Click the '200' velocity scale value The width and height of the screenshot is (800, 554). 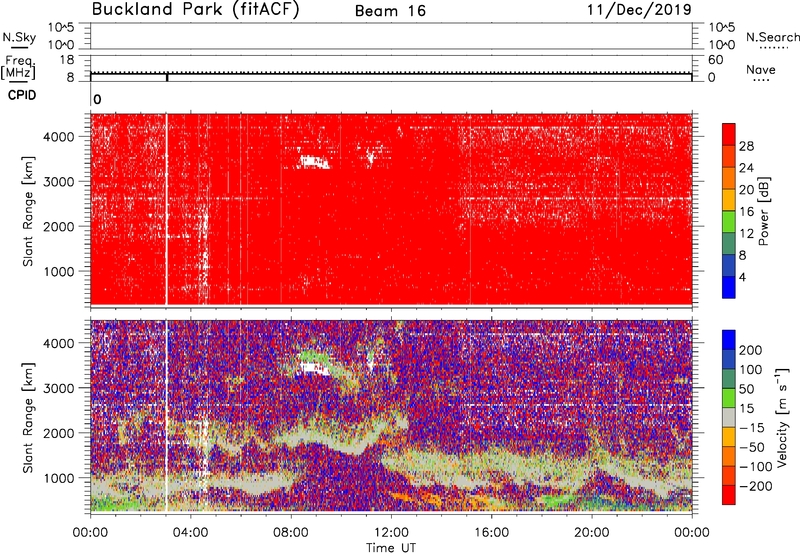tap(751, 350)
